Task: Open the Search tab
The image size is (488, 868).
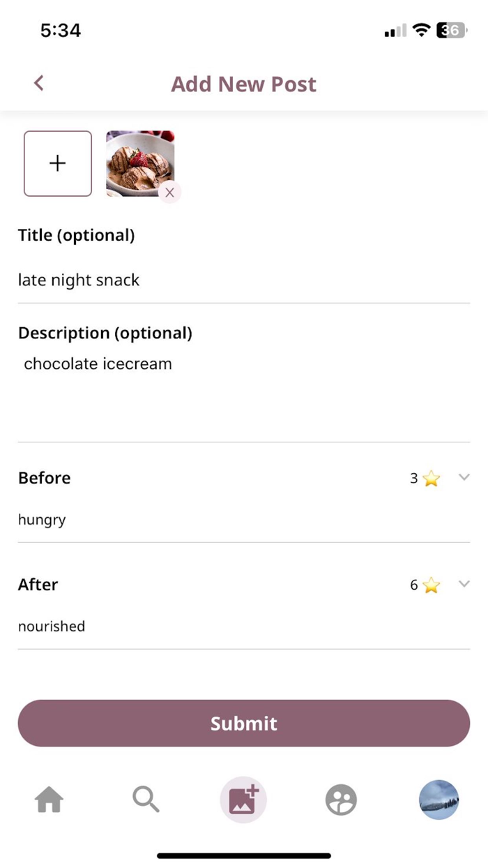Action: pyautogui.click(x=146, y=800)
